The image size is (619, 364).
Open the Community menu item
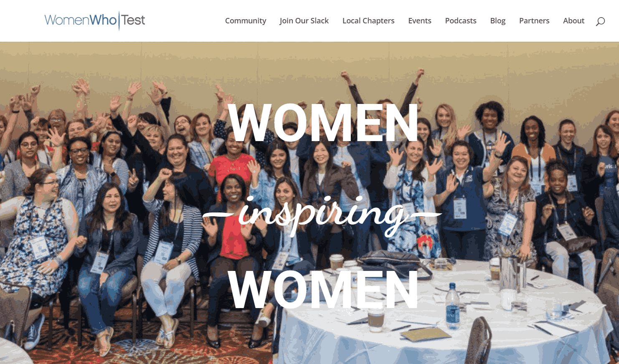[246, 21]
